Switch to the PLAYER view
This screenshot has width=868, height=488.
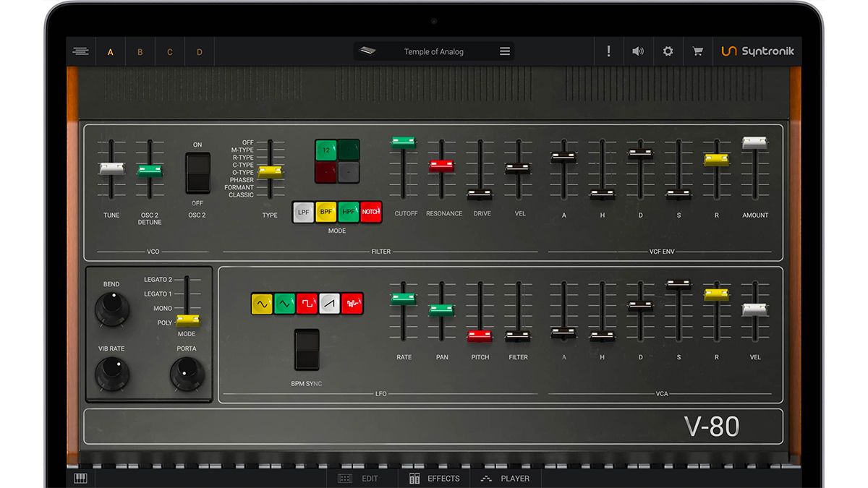click(506, 479)
